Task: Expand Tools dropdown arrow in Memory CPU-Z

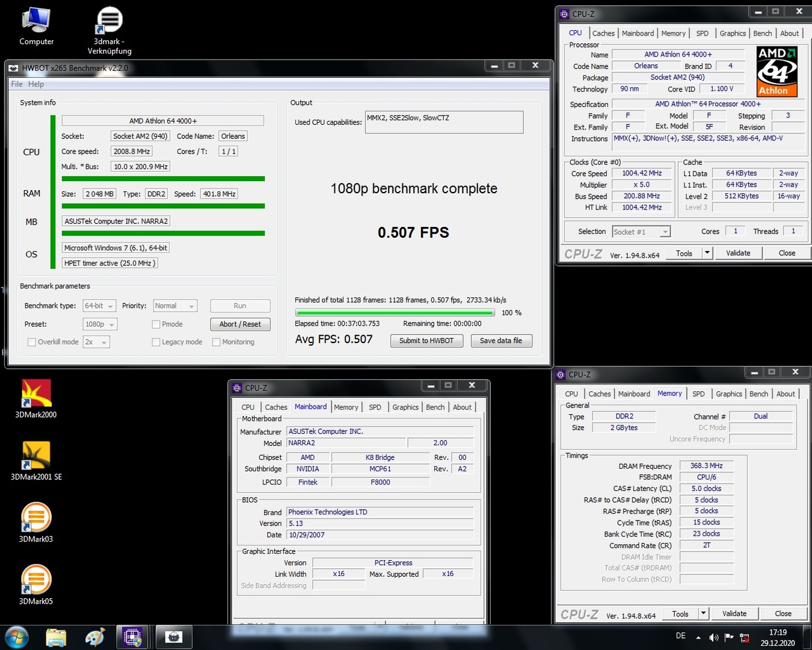Action: [703, 614]
